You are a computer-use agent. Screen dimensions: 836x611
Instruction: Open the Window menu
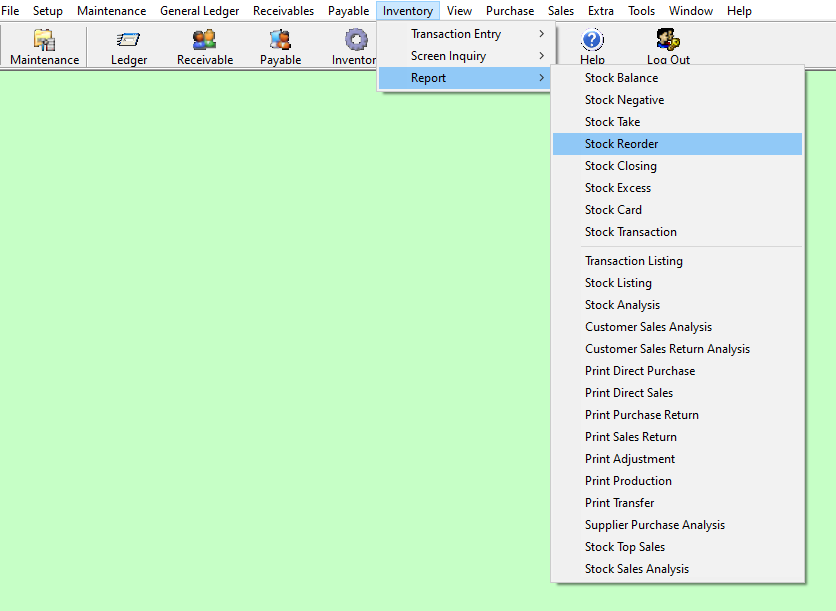(691, 11)
